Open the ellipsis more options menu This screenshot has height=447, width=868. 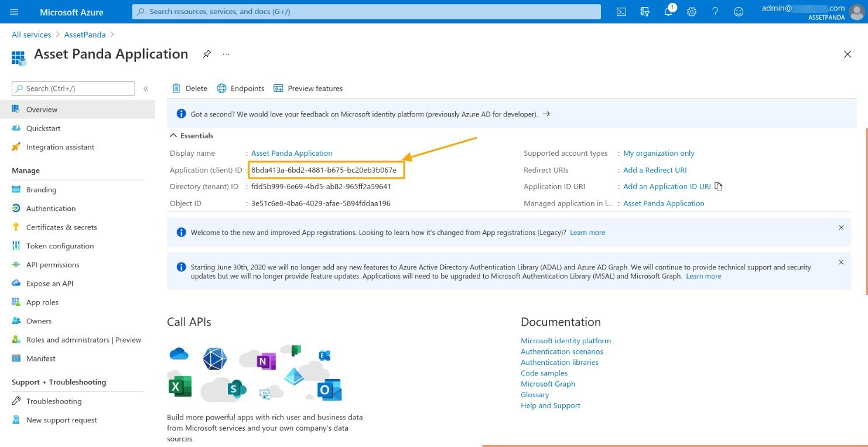226,54
